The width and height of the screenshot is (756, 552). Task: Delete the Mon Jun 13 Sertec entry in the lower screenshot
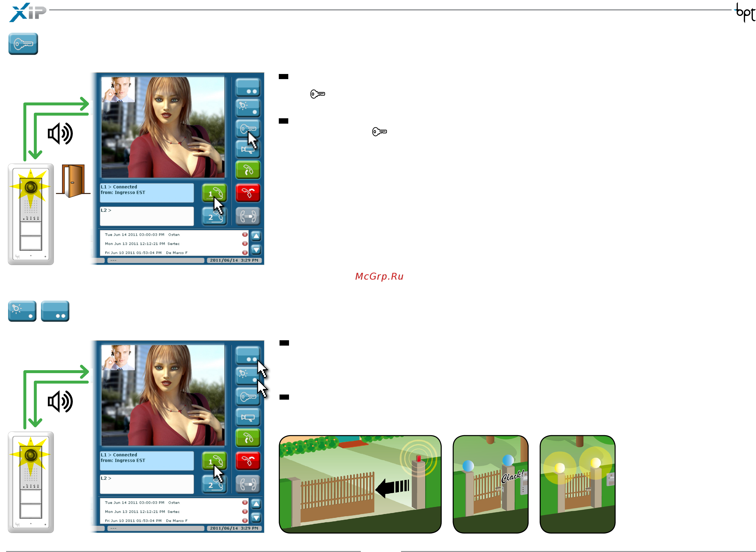[245, 512]
